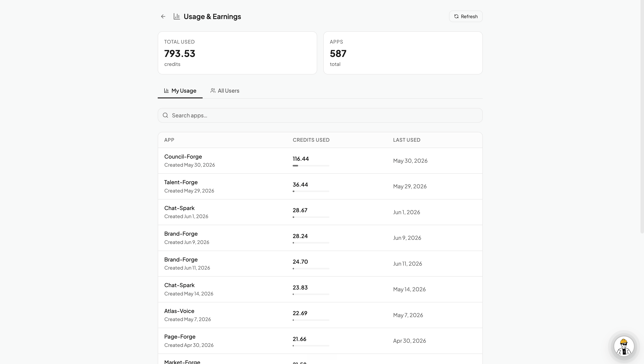This screenshot has width=644, height=364.
Task: Click the 28.67 credits value
Action: (x=300, y=210)
